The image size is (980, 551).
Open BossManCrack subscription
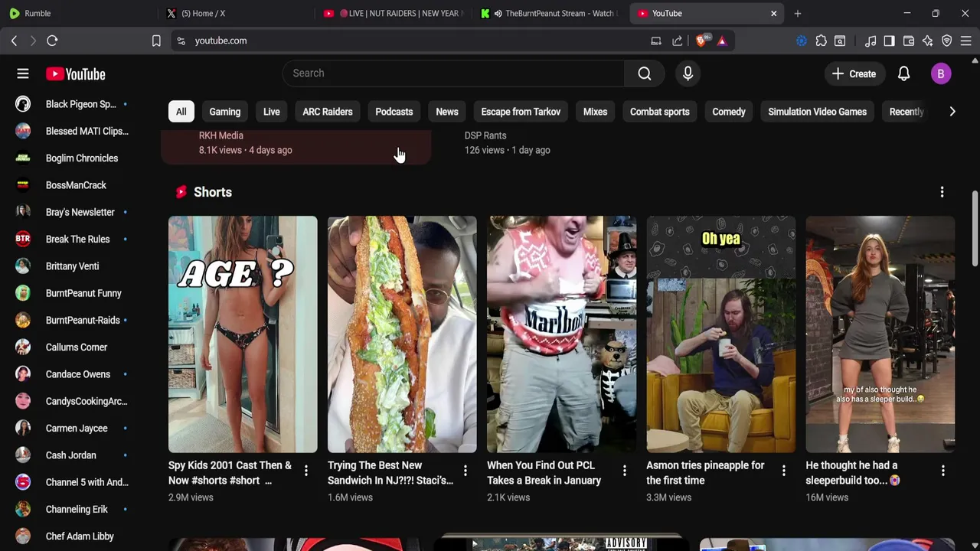[75, 185]
